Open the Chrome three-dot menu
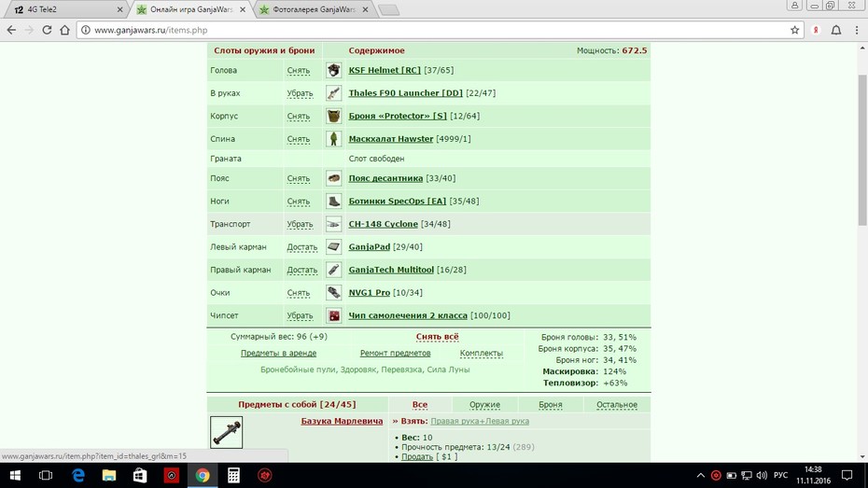Viewport: 868px width, 488px height. (x=857, y=30)
